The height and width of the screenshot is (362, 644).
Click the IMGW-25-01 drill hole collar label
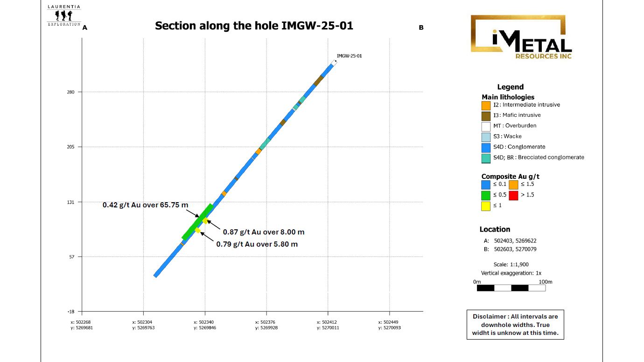click(x=349, y=56)
